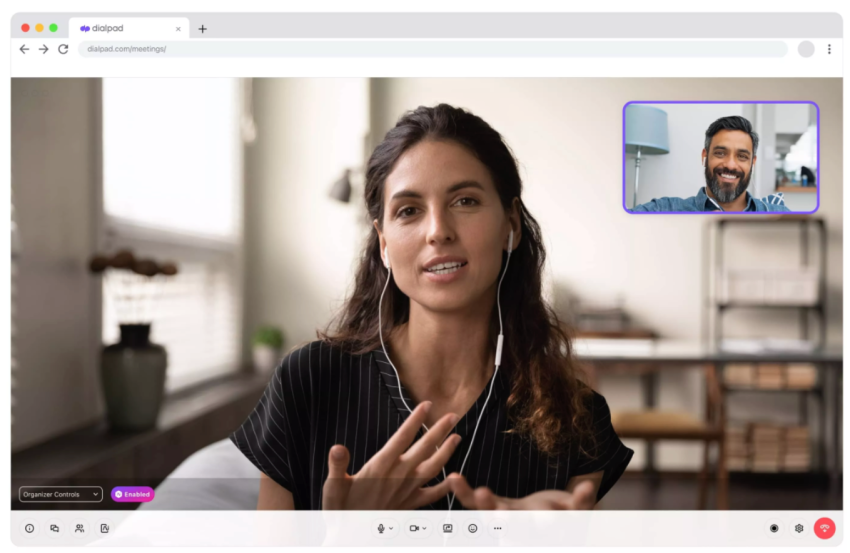850x553 pixels.
Task: Mute the microphone
Action: tap(381, 528)
